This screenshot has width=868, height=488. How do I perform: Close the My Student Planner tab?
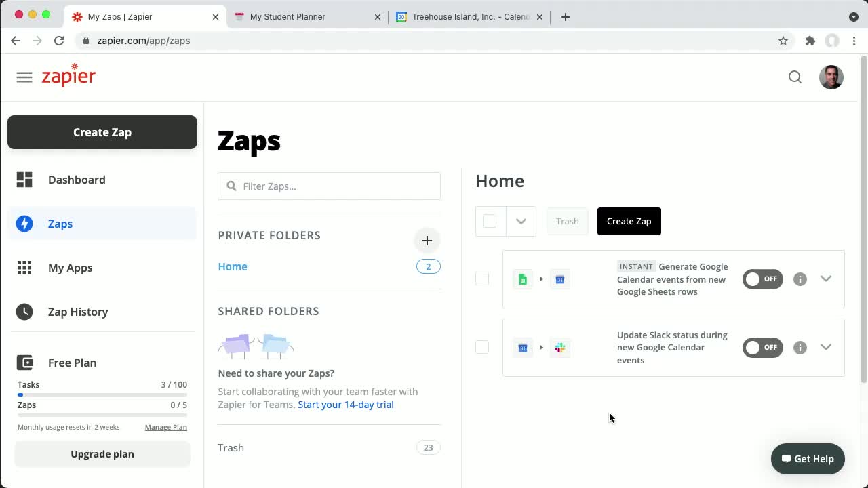[x=378, y=17]
